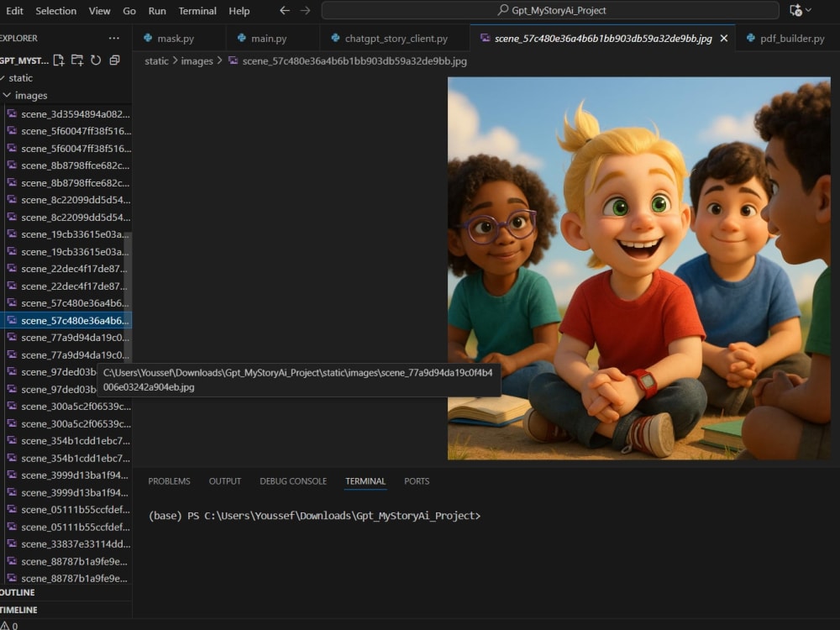Image resolution: width=840 pixels, height=630 pixels.
Task: Refresh the Explorer tree
Action: pos(96,60)
